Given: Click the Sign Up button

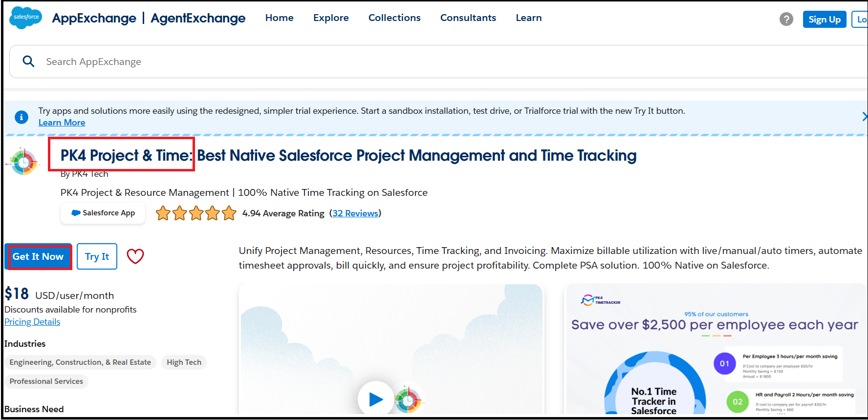Looking at the screenshot, I should (x=825, y=20).
